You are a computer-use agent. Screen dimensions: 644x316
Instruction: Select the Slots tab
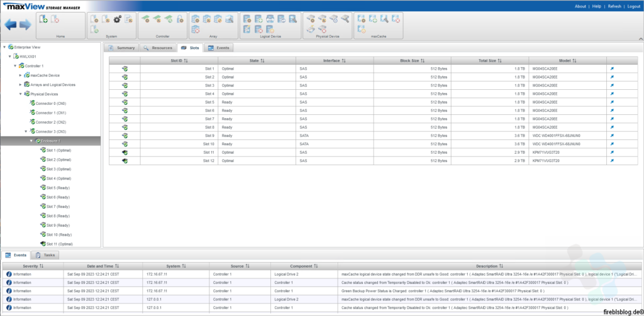pyautogui.click(x=190, y=48)
